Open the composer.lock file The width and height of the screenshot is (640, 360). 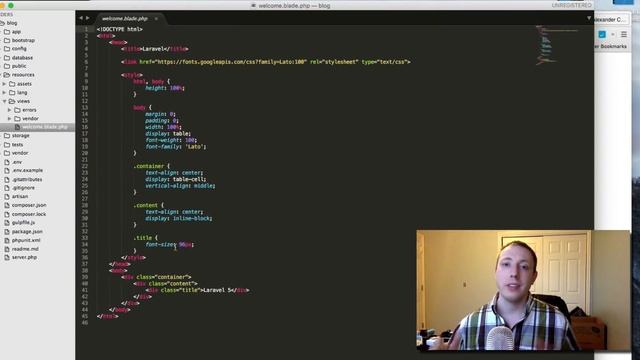pyautogui.click(x=29, y=214)
